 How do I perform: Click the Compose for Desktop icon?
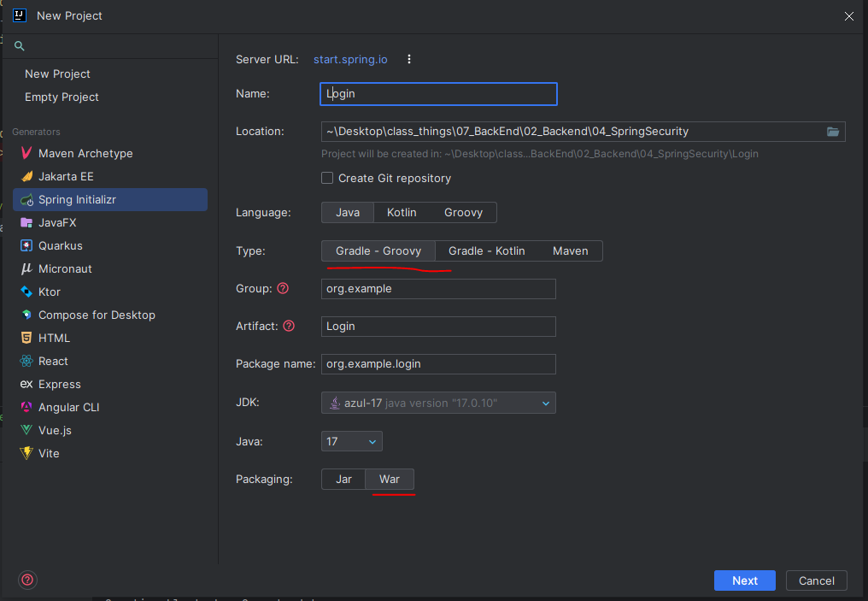[26, 315]
